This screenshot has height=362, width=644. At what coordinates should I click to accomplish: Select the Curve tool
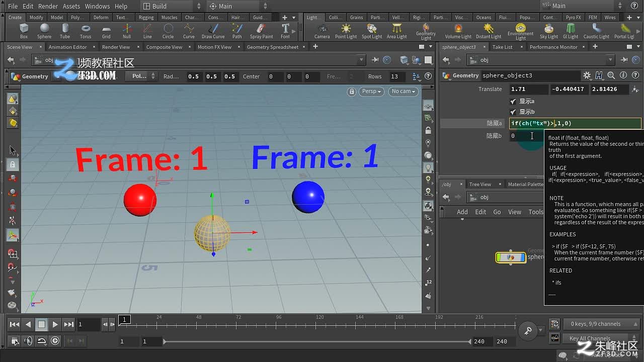189,31
